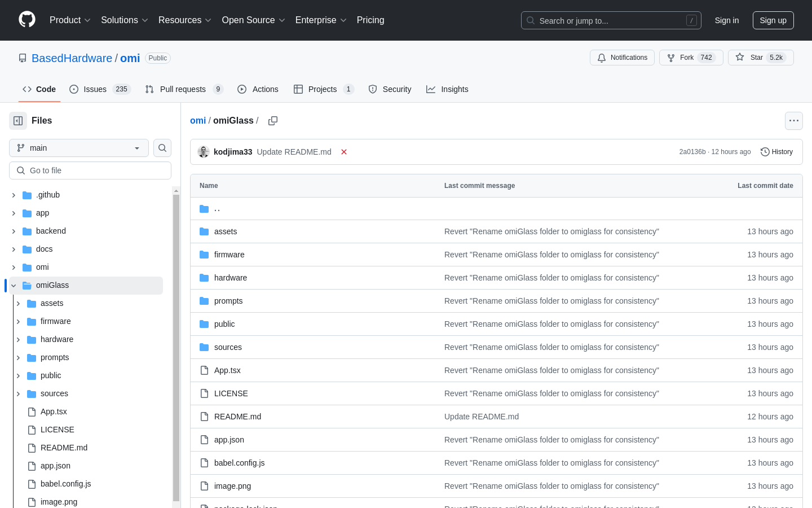Click the firmware folder icon in the table

click(204, 255)
